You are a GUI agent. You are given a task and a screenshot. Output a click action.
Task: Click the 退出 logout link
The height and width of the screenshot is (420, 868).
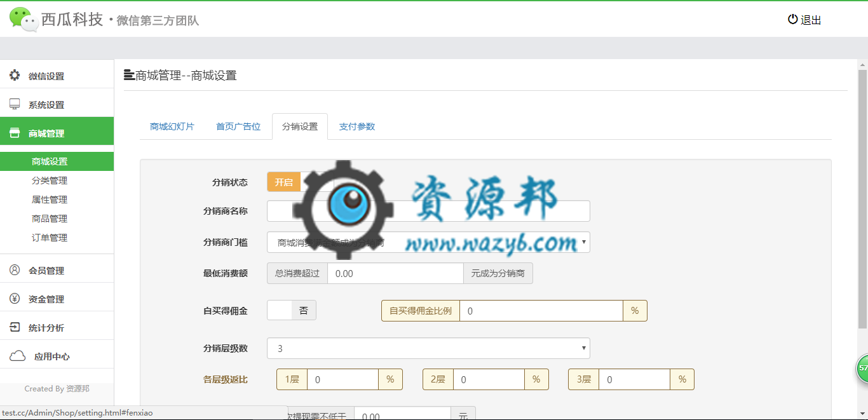coord(811,20)
